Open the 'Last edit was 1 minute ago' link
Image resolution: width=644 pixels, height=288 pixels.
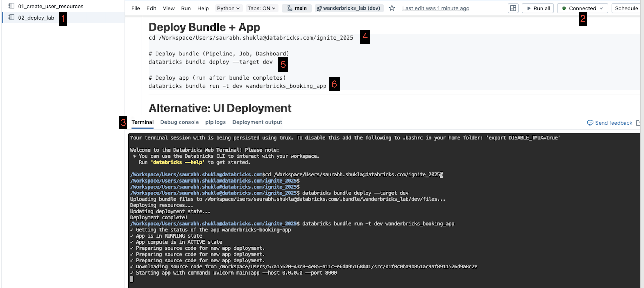[436, 8]
